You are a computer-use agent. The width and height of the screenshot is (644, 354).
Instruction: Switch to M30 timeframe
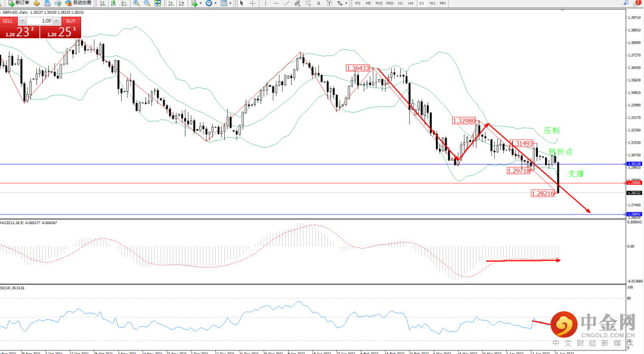[390, 3]
